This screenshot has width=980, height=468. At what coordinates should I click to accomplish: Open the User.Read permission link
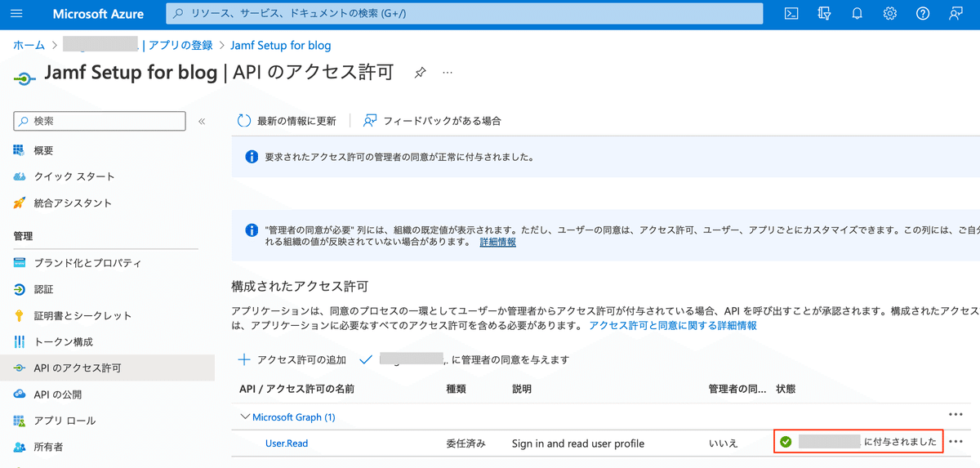pyautogui.click(x=287, y=443)
